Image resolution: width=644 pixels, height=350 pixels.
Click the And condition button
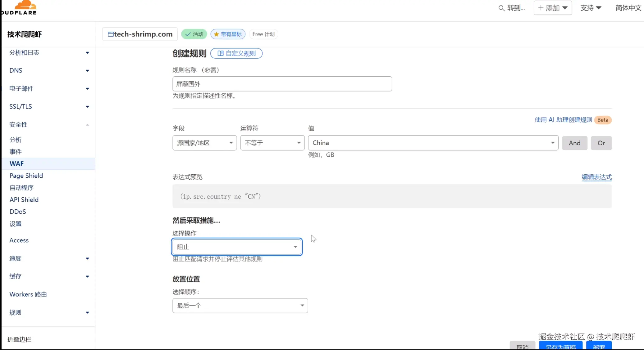pos(574,143)
